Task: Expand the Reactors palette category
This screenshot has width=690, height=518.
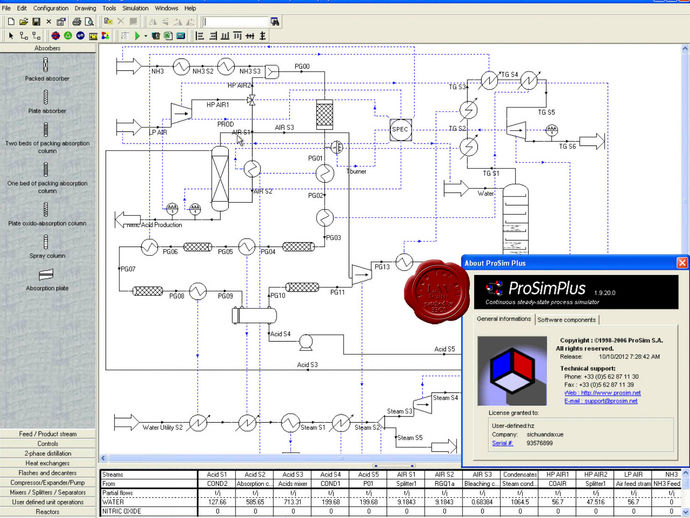Action: click(48, 512)
